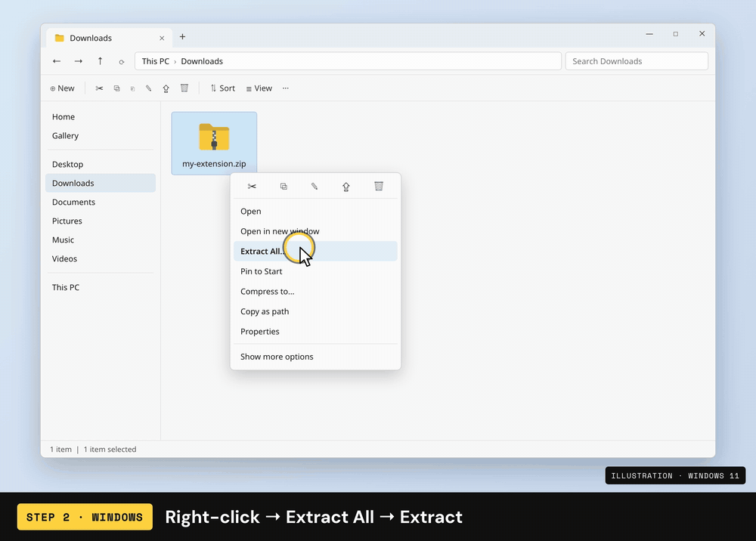
Task: Click Downloads in address breadcrumb
Action: [x=202, y=61]
